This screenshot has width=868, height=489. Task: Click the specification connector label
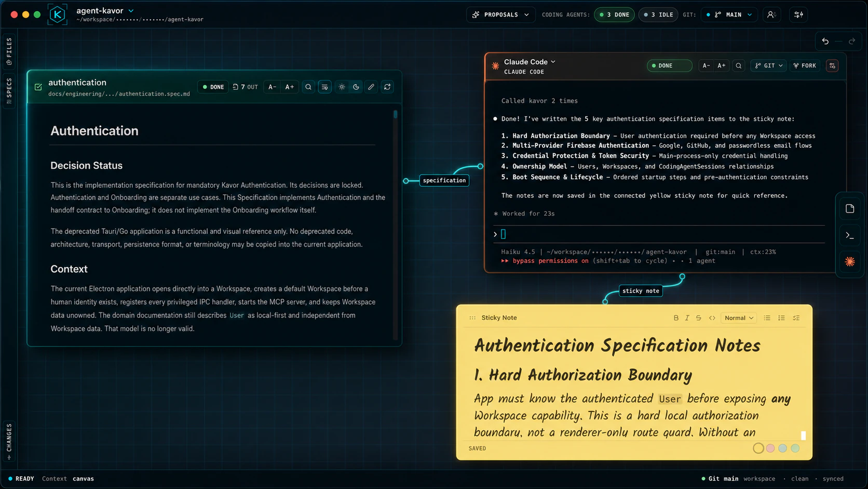[444, 180]
